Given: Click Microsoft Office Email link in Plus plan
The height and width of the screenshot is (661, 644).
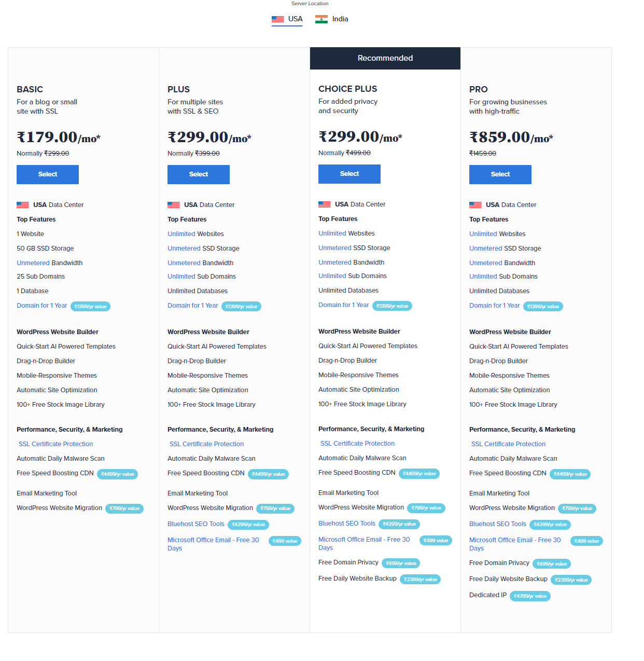Looking at the screenshot, I should [x=213, y=540].
